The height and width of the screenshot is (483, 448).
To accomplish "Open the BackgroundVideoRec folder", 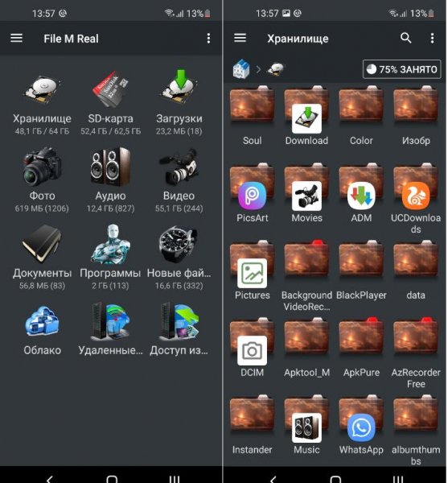I will pyautogui.click(x=306, y=261).
